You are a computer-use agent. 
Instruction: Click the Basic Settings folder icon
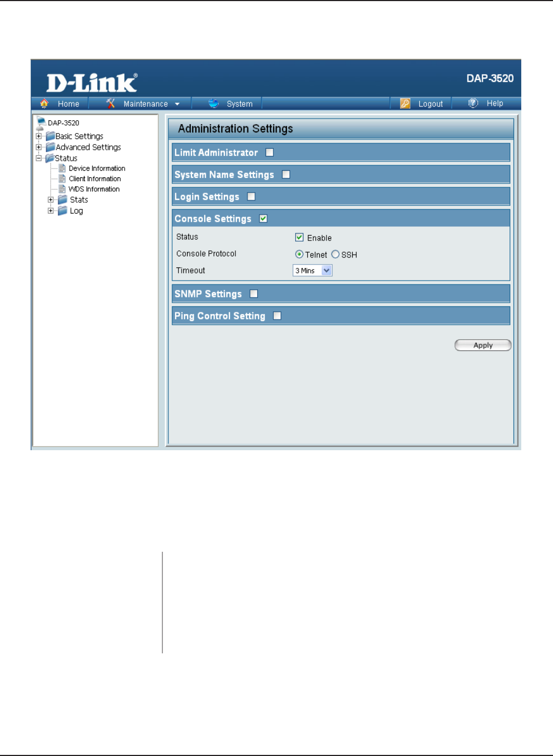click(50, 136)
